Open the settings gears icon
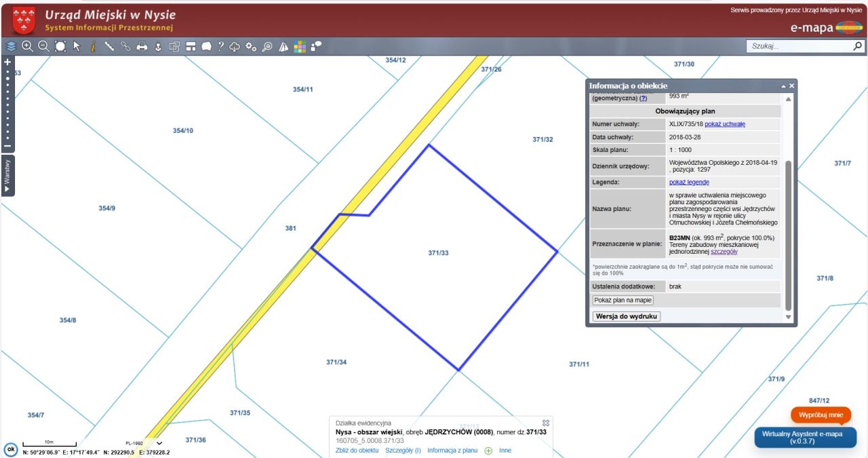 [x=251, y=46]
